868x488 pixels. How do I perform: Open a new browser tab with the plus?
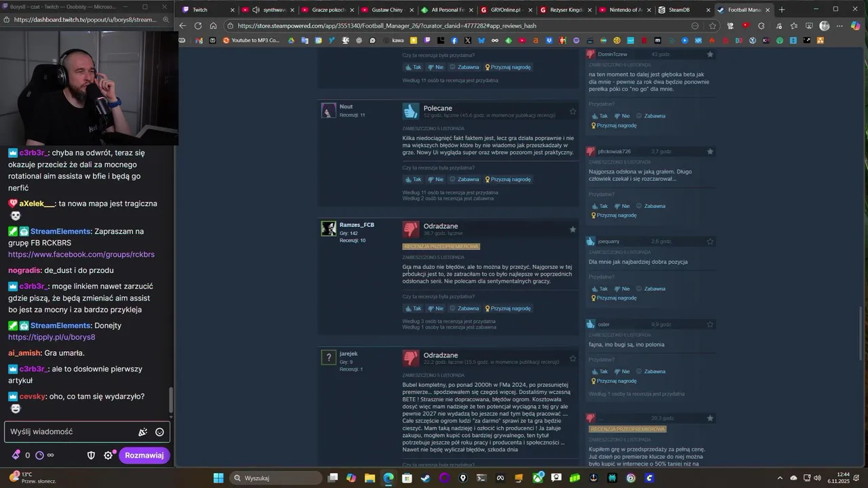782,9
